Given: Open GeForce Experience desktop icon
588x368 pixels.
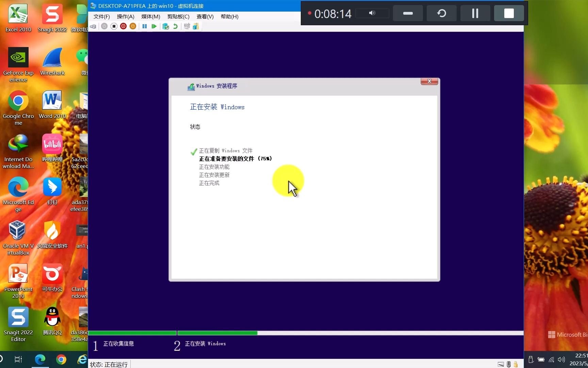Looking at the screenshot, I should (18, 65).
